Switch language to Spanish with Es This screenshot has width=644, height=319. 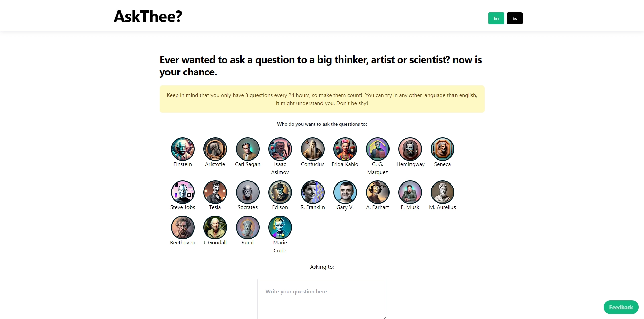tap(514, 18)
